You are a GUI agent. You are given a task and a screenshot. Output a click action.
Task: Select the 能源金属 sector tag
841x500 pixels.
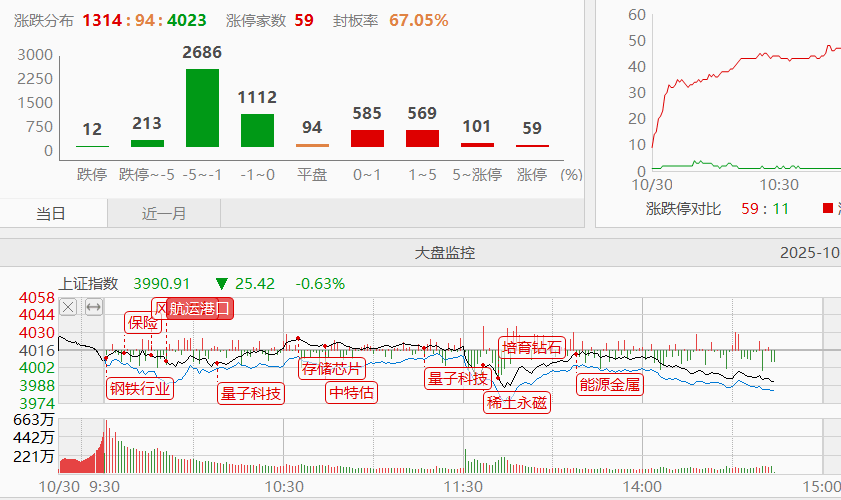tap(608, 383)
